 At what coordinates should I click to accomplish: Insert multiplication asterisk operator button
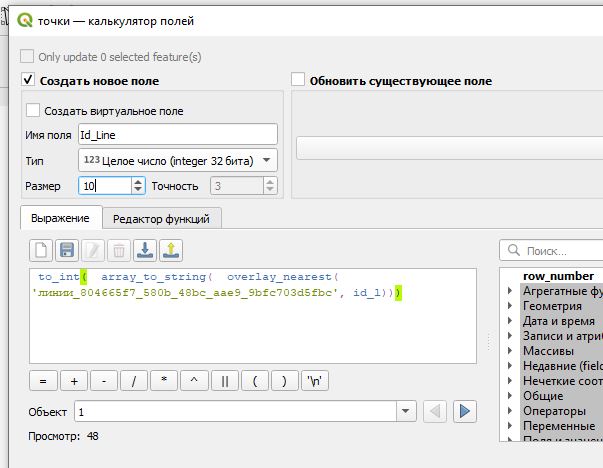[164, 381]
